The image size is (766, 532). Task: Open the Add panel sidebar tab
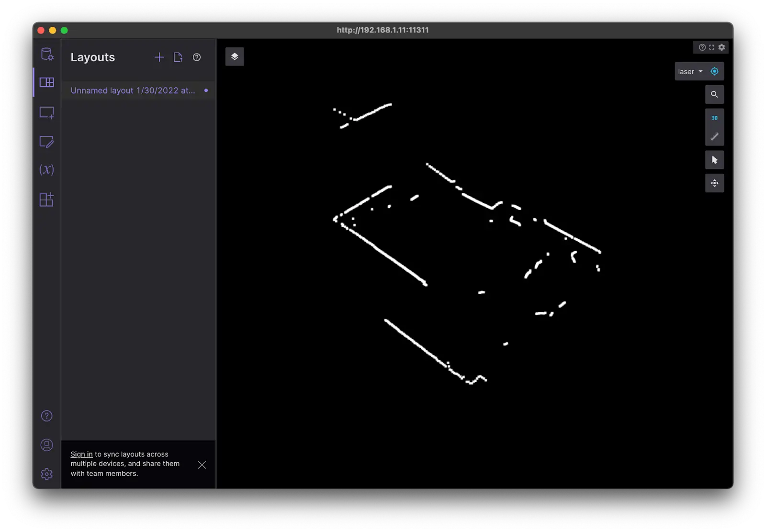pyautogui.click(x=47, y=113)
